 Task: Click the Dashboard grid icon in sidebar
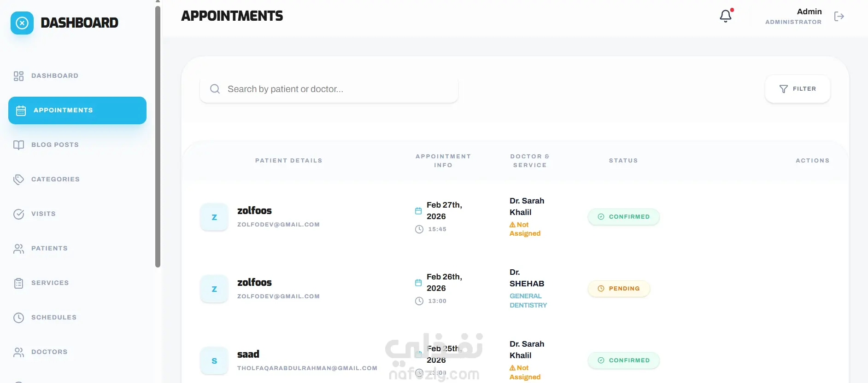click(x=18, y=76)
